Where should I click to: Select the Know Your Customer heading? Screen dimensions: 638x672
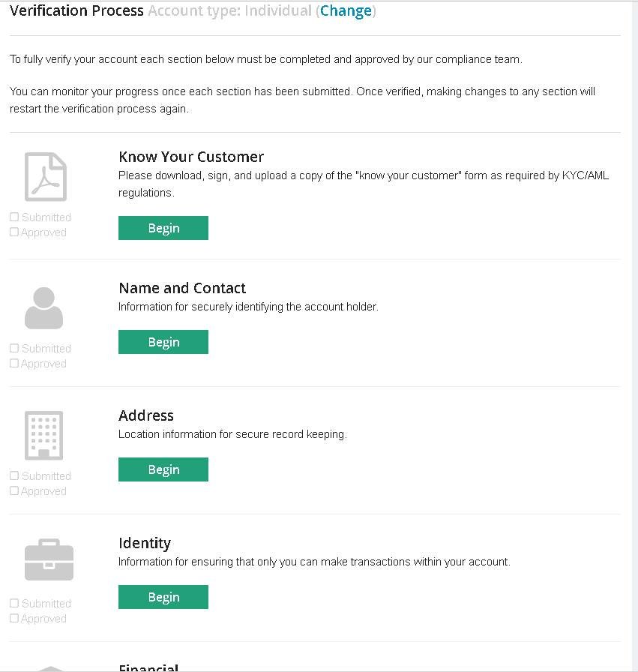coord(191,157)
